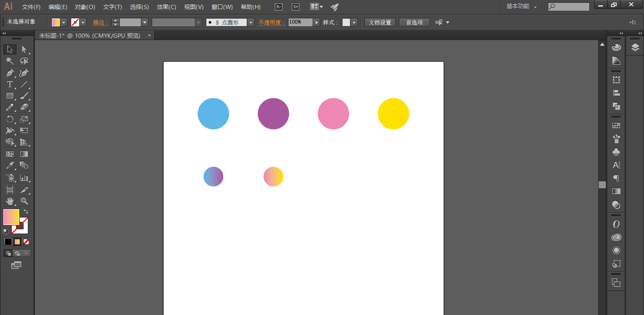The image size is (644, 315).
Task: Pick the Pencil tool
Action: point(10,107)
